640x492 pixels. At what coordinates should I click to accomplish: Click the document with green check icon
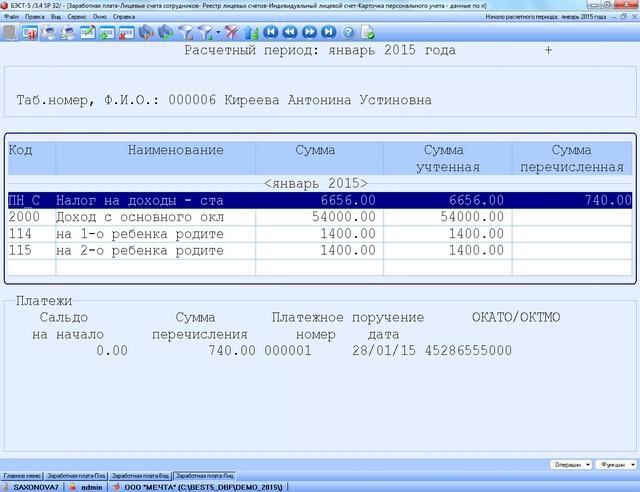368,32
